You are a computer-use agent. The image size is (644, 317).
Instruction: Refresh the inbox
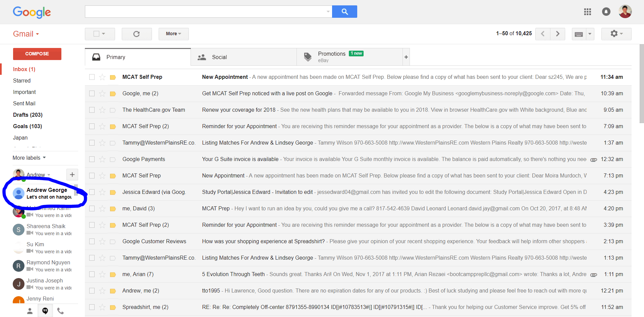coord(137,34)
